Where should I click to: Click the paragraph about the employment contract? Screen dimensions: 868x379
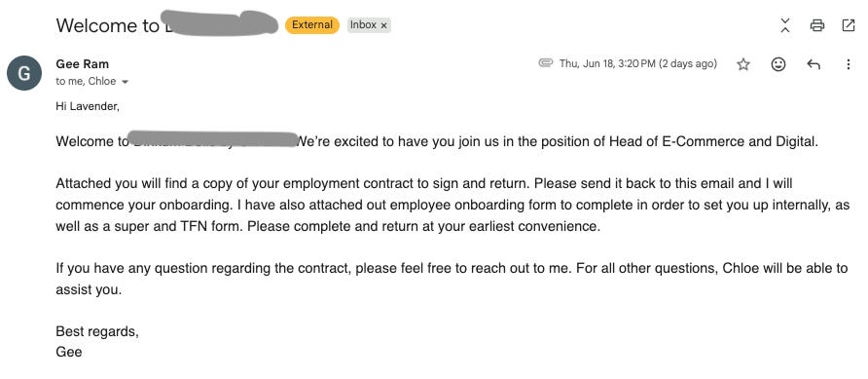click(452, 205)
